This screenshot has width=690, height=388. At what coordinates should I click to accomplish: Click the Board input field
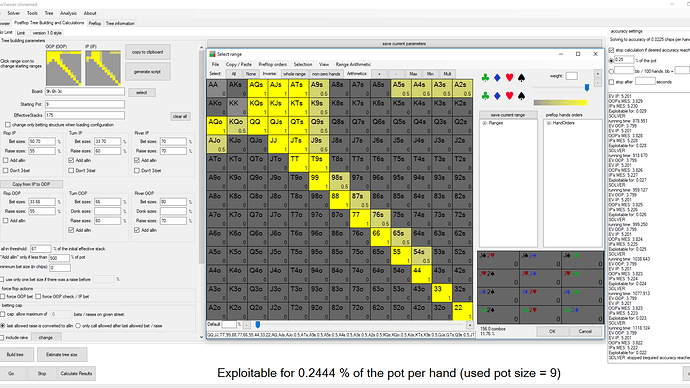point(84,92)
